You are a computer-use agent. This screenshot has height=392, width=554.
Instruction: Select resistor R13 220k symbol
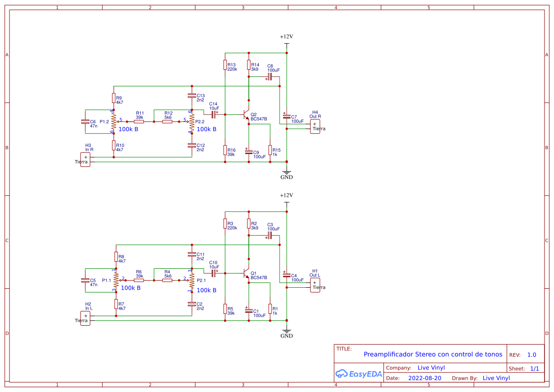[x=225, y=65]
